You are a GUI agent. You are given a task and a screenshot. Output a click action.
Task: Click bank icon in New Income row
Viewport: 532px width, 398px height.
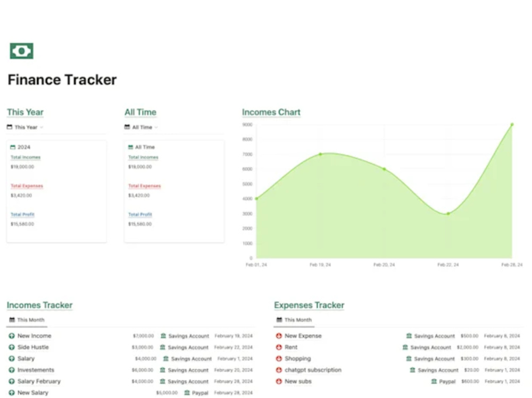[x=163, y=336]
